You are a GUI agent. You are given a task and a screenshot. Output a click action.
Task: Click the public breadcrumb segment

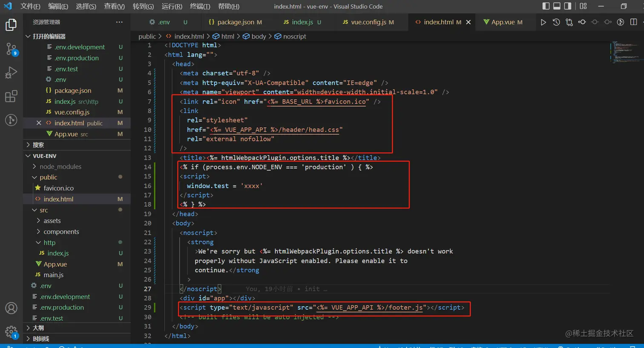(x=147, y=37)
